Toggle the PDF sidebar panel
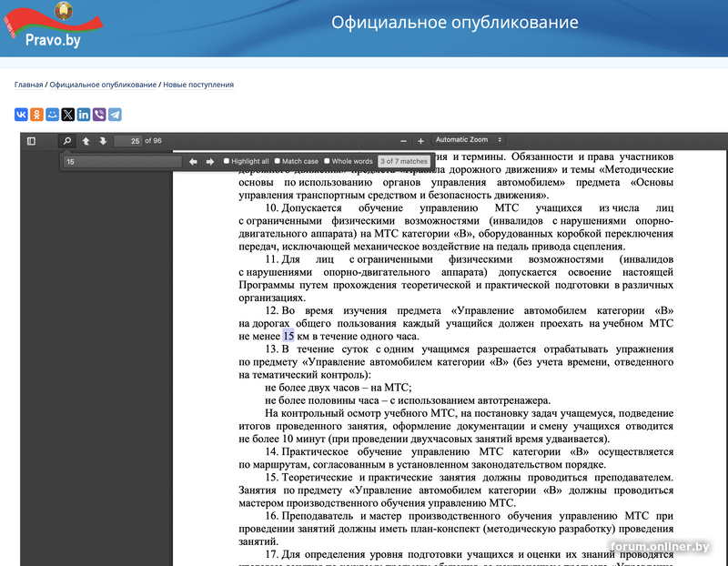The image size is (728, 566). (31, 141)
